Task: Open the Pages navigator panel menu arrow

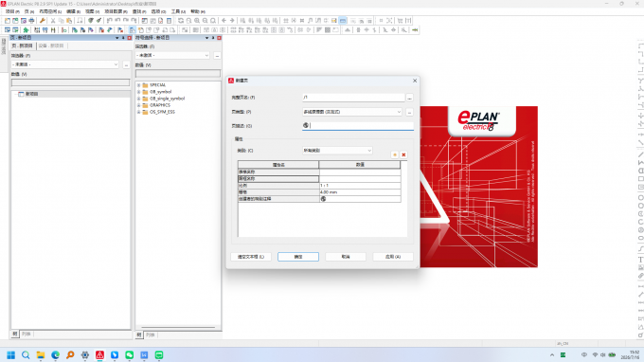Action: (x=117, y=38)
